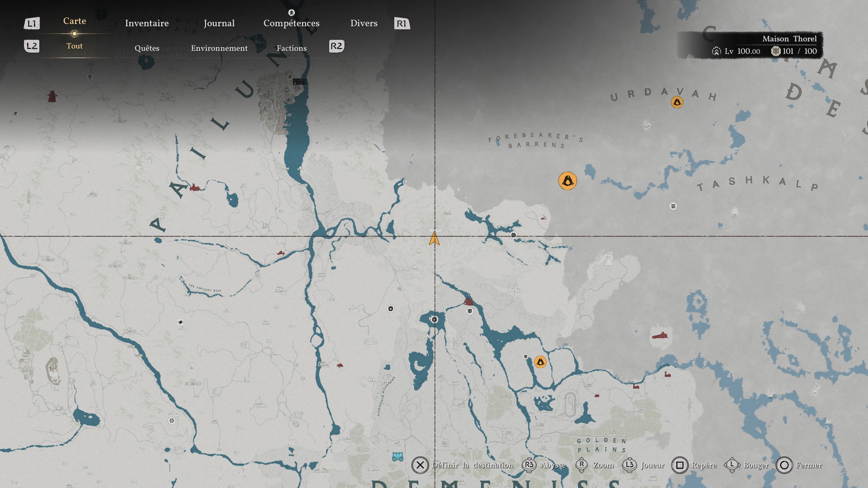Click the level emblem icon beside Lv
868x488 pixels.
pos(716,51)
